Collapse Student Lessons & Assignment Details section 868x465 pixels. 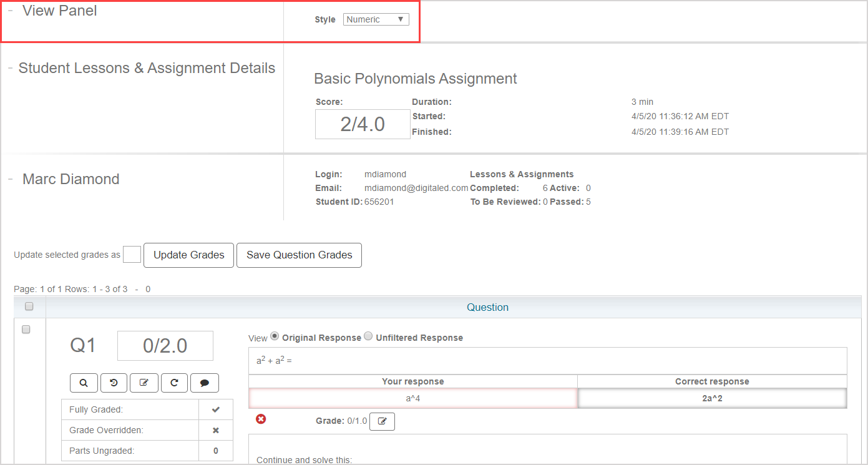(x=11, y=68)
